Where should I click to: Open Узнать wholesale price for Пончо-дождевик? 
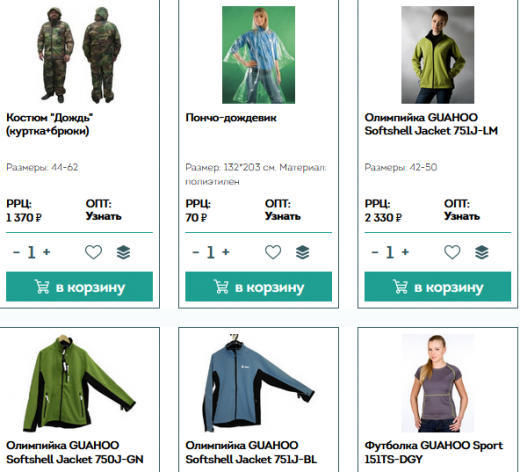(283, 216)
